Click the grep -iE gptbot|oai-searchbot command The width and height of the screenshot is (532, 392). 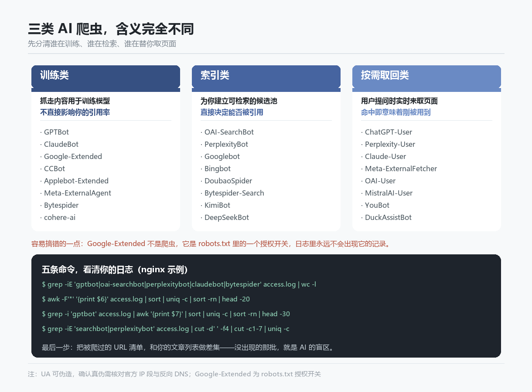pyautogui.click(x=179, y=284)
